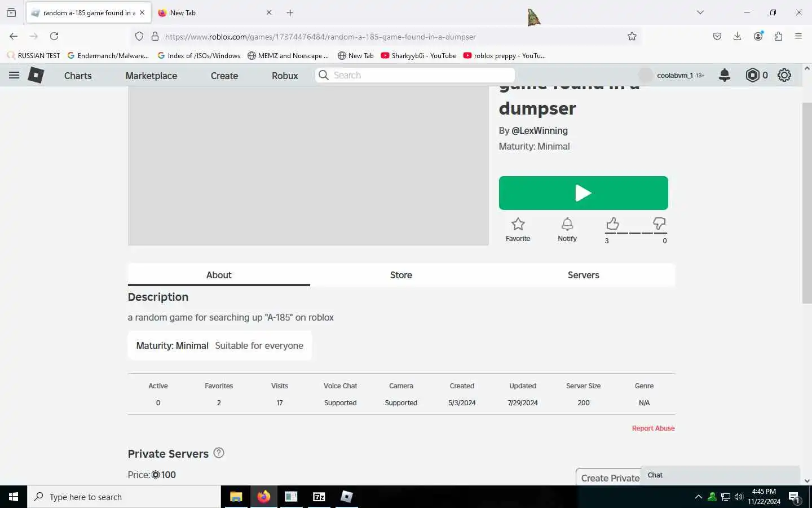Click the search magnifier icon in Roblox bar

[324, 75]
